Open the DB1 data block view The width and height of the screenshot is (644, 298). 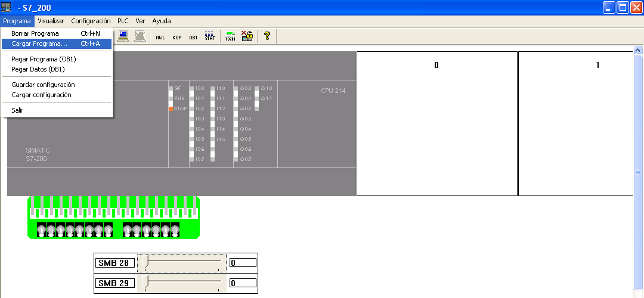[193, 38]
